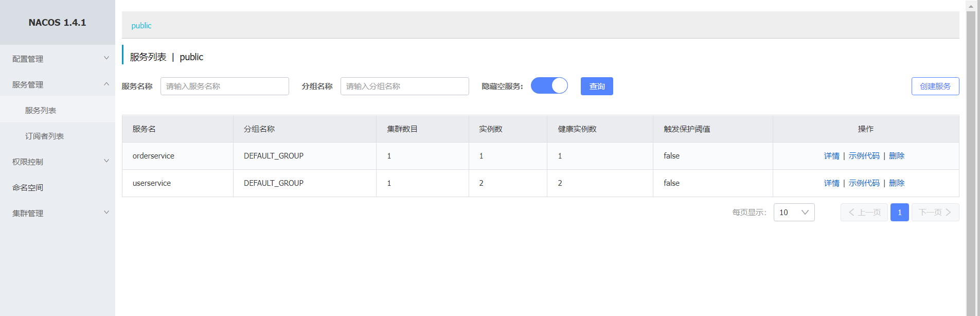Open 订阅者列表 in the sidebar
The image size is (980, 316).
[x=44, y=136]
